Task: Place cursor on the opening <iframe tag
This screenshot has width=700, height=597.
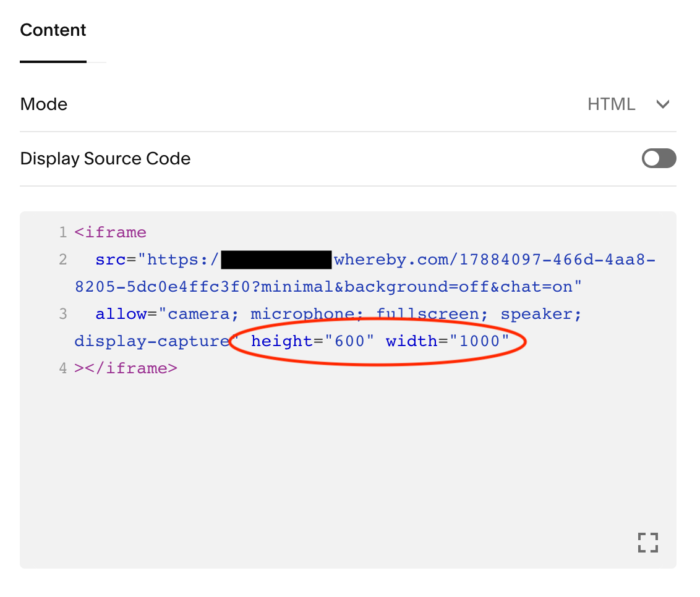Action: [x=111, y=233]
